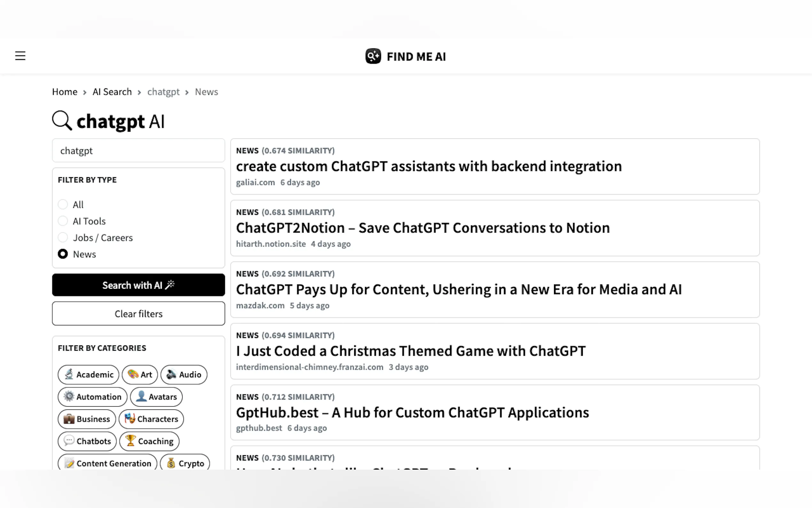812x508 pixels.
Task: Choose the Jobs / Careers type filter
Action: coord(63,238)
